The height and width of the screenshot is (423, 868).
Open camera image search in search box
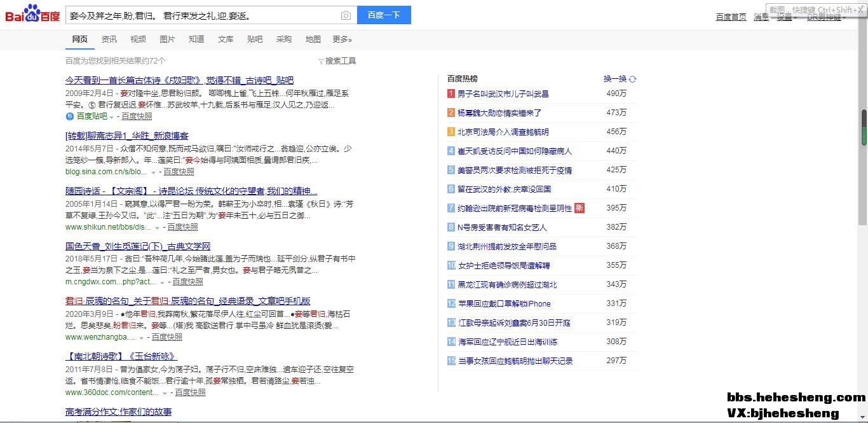tap(345, 15)
